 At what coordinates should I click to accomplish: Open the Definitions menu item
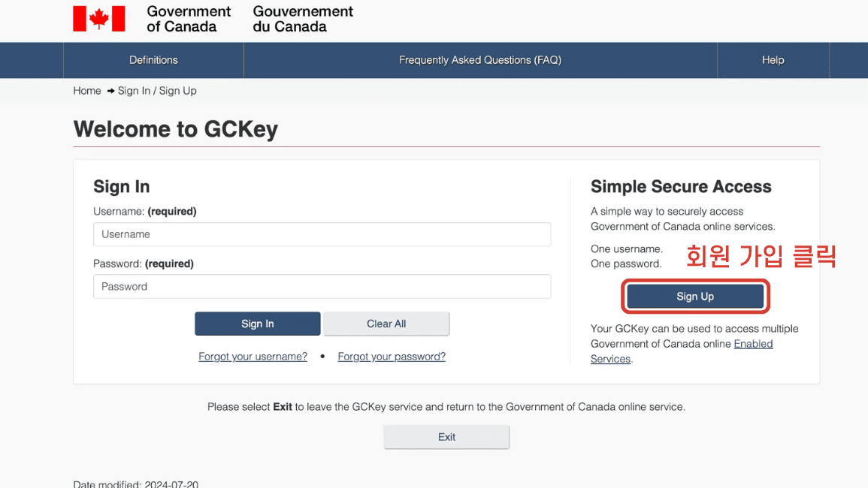coord(153,60)
